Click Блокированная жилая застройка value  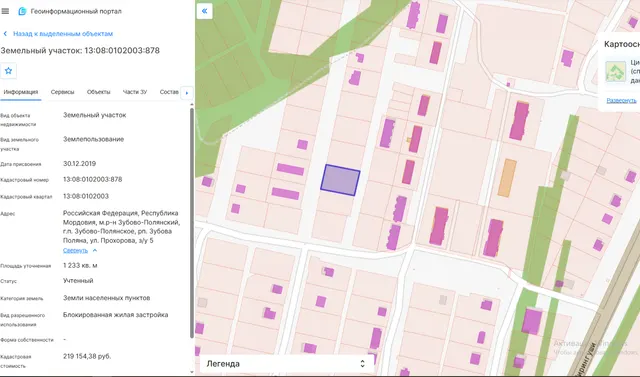pos(116,315)
